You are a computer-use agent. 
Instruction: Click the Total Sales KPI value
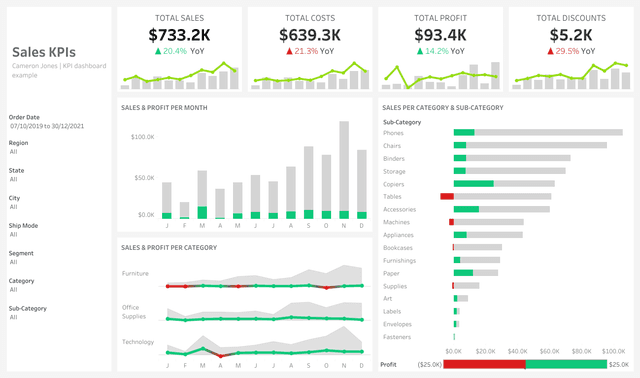point(179,35)
